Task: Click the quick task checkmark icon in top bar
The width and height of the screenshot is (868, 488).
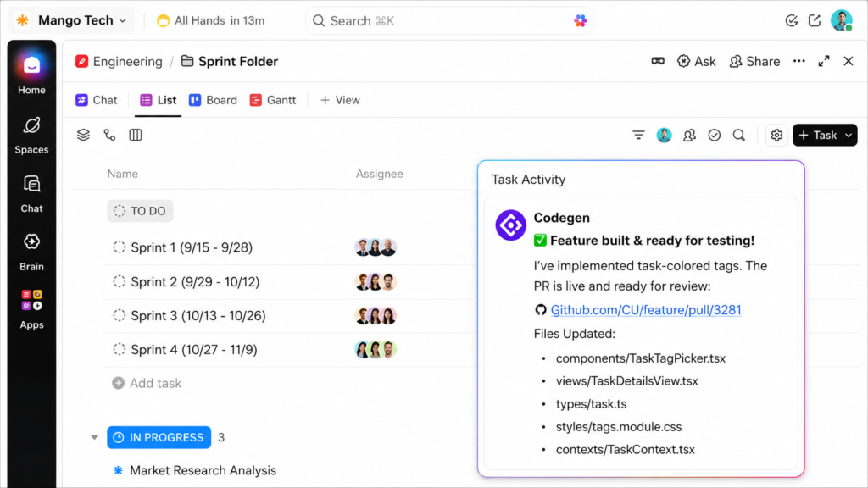Action: point(792,21)
